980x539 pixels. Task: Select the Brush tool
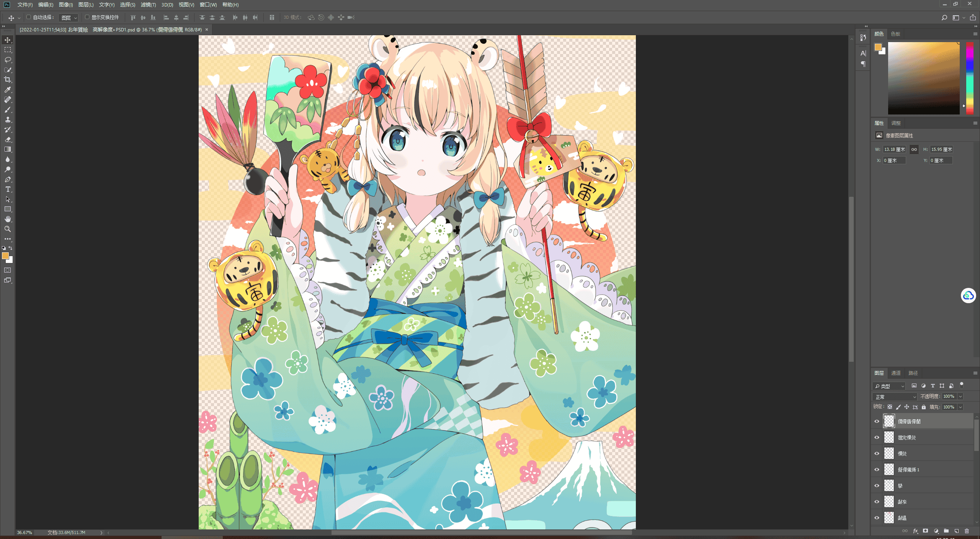8,109
